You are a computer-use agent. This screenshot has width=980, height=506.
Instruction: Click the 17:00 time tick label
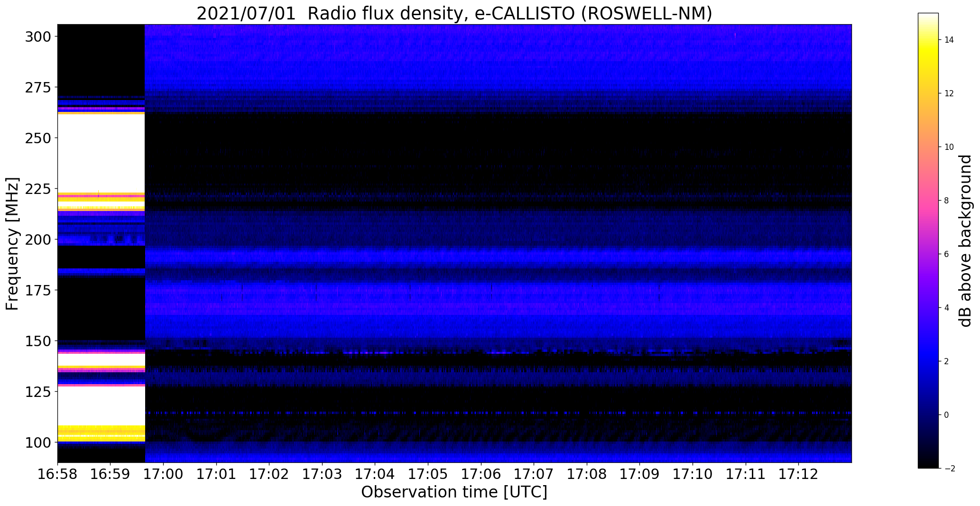click(x=164, y=475)
